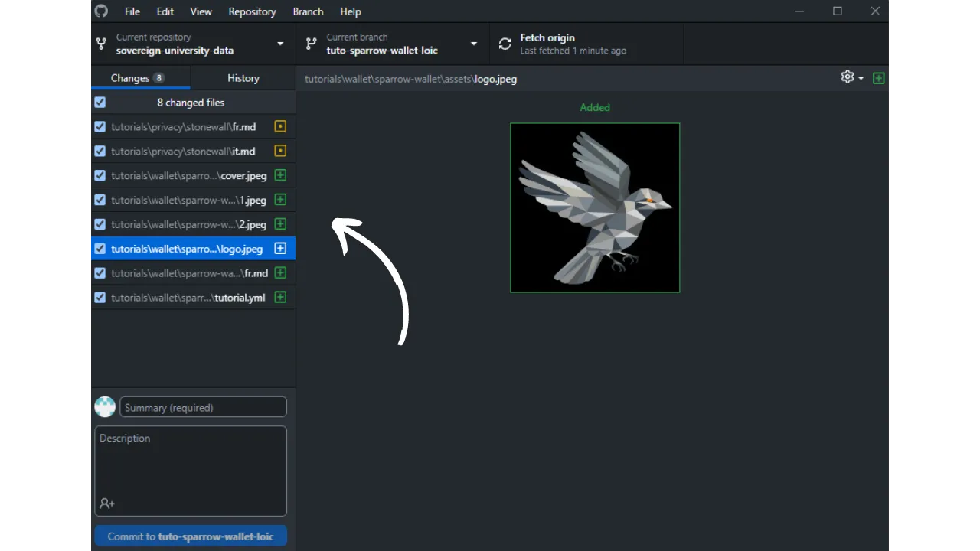The image size is (980, 551).
Task: Click the add co-authors icon
Action: click(107, 504)
